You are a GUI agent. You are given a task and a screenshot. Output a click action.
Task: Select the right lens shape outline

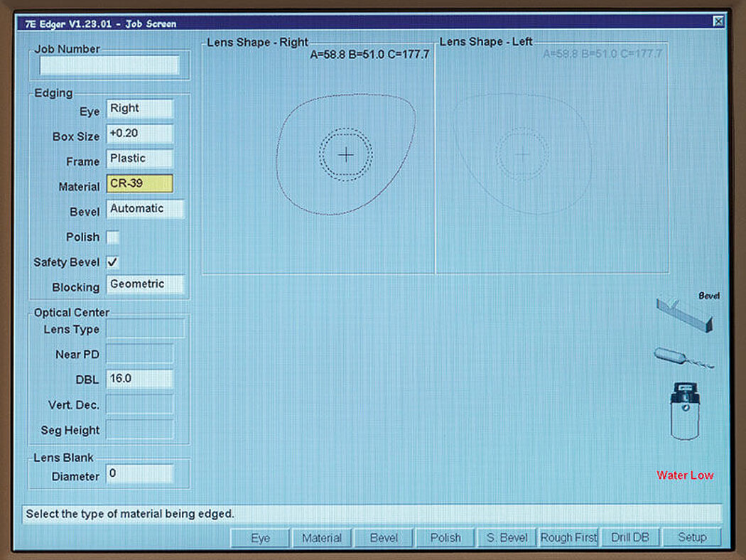coord(346,154)
